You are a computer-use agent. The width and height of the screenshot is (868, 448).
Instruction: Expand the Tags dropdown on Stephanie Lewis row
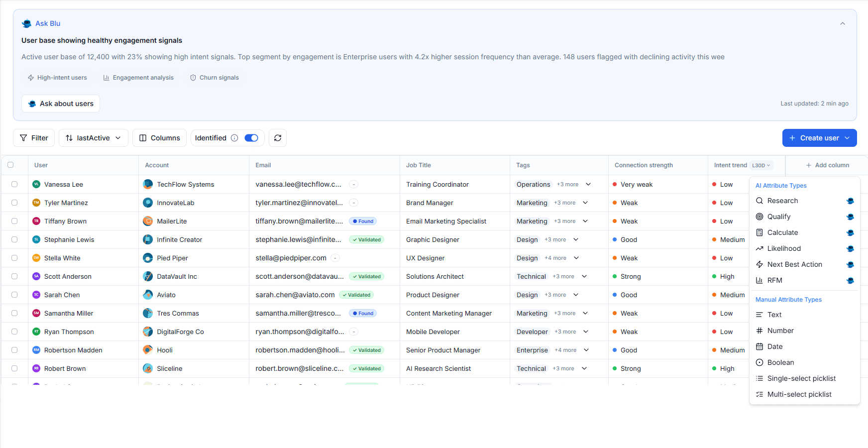click(576, 239)
